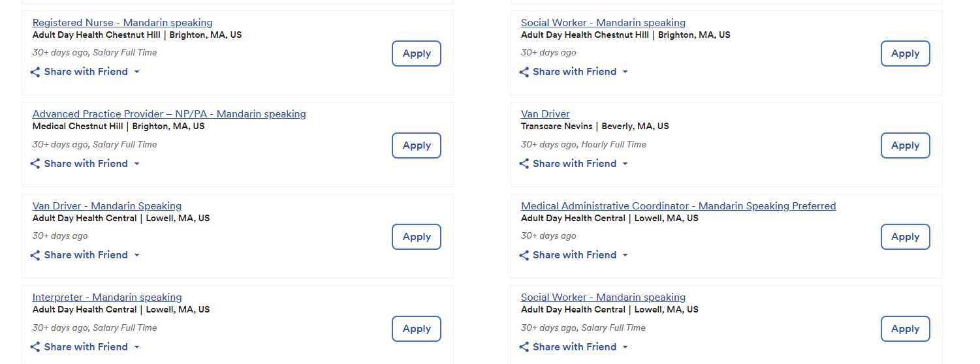Open Interpreter - Mandarin speaking job link
This screenshot has height=364, width=980.
(x=107, y=297)
